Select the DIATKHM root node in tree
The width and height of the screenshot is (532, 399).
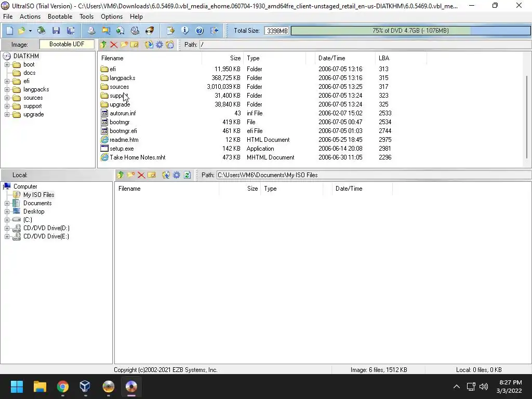[26, 56]
